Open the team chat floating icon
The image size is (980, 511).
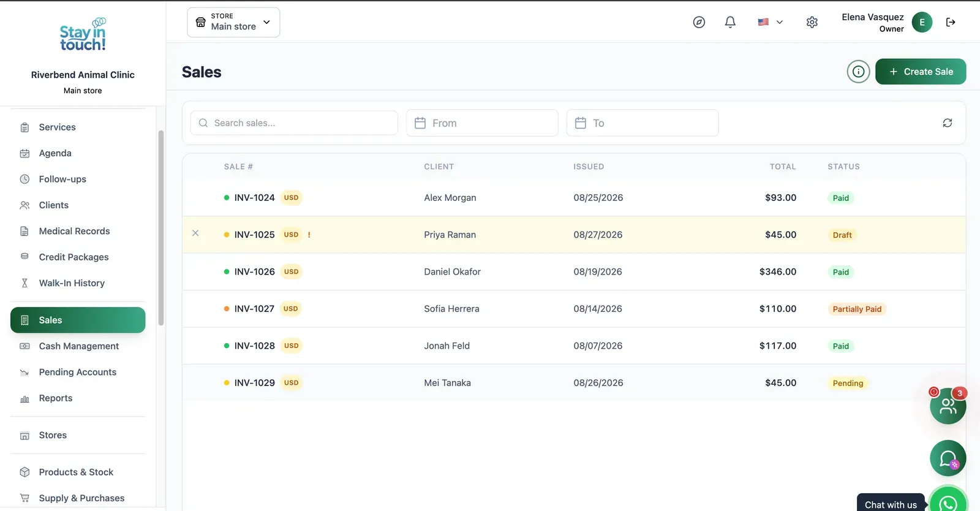(948, 406)
